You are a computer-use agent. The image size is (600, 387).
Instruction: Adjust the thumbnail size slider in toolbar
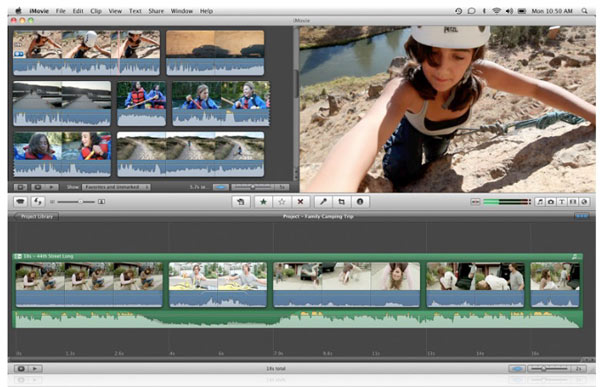coord(76,202)
